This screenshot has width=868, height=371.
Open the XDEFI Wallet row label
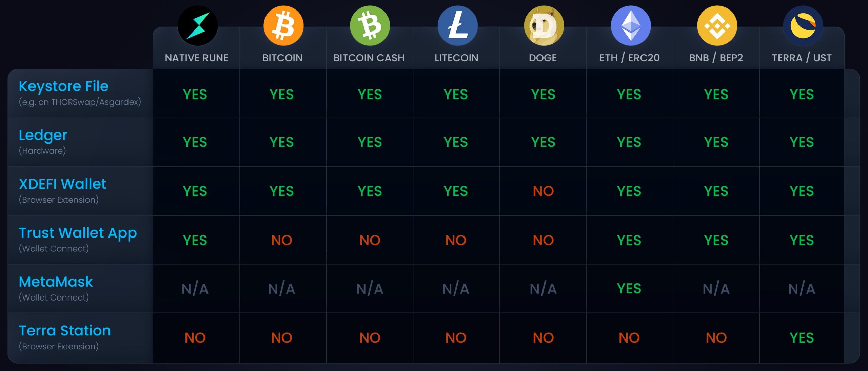(x=63, y=184)
